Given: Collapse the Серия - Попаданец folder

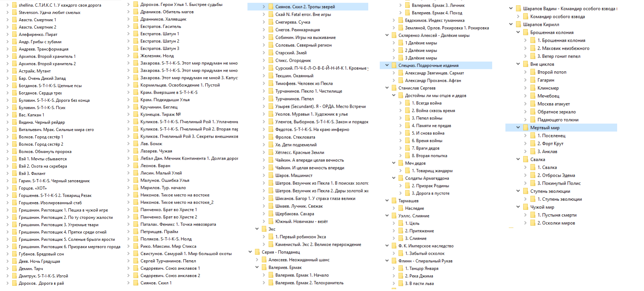Looking at the screenshot, I should [250, 252].
